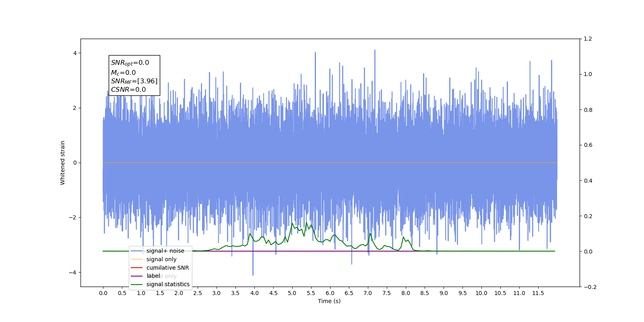644x322 pixels.
Task: Click the 9.0 tick on the time axis
Action: tap(444, 293)
